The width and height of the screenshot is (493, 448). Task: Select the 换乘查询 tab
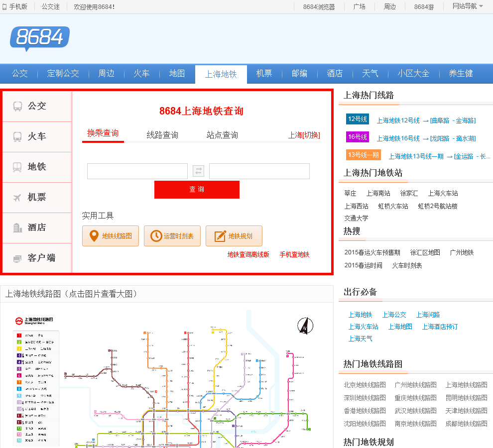tap(103, 133)
